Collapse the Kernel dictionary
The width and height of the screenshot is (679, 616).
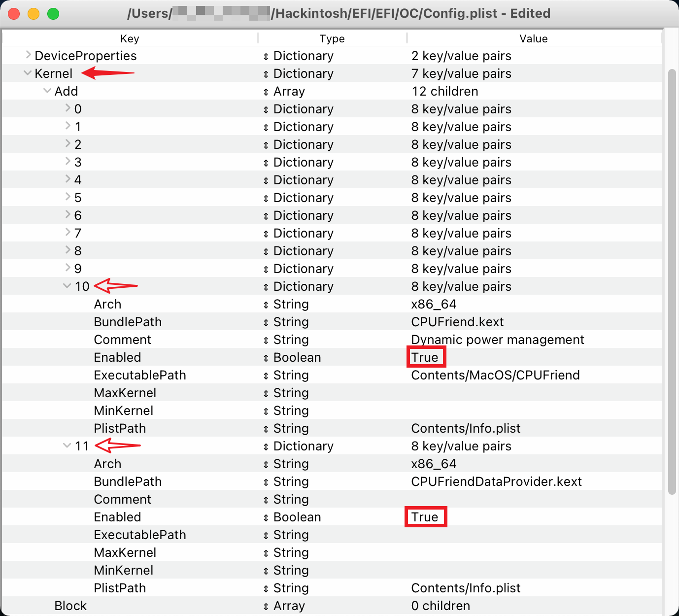point(27,73)
